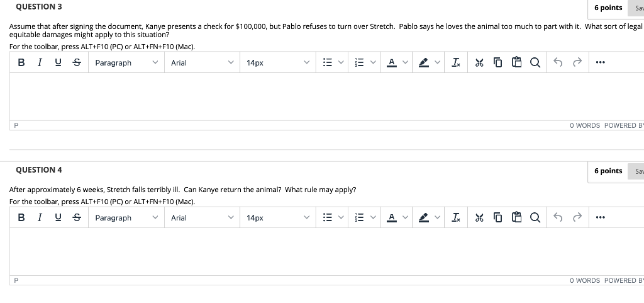
Task: Click Save button for Question 3
Action: point(636,8)
